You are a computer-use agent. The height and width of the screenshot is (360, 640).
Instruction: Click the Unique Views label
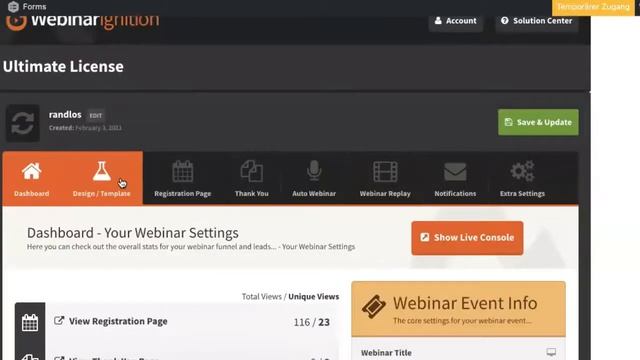313,297
